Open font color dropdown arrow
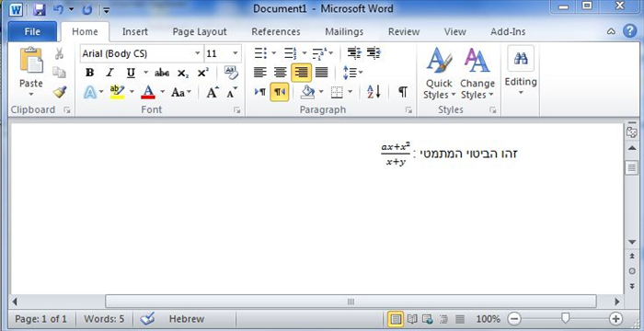This screenshot has height=331, width=644. coord(163,92)
